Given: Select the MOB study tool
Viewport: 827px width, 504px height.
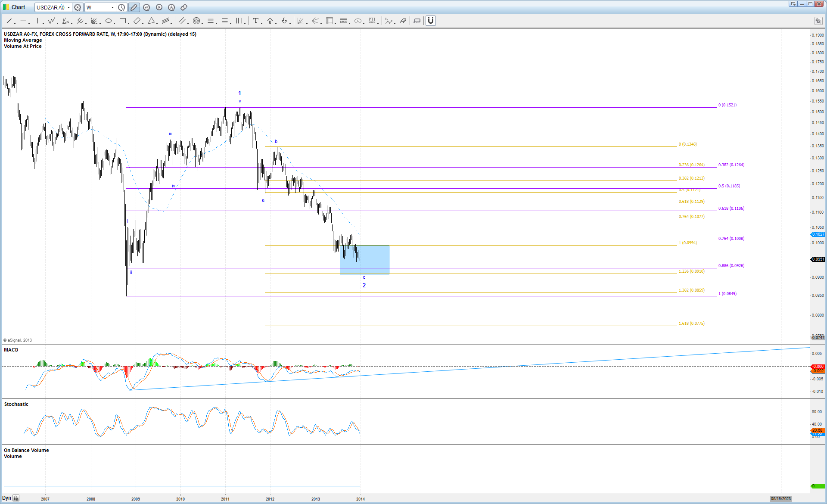Looking at the screenshot, I should click(x=343, y=21).
